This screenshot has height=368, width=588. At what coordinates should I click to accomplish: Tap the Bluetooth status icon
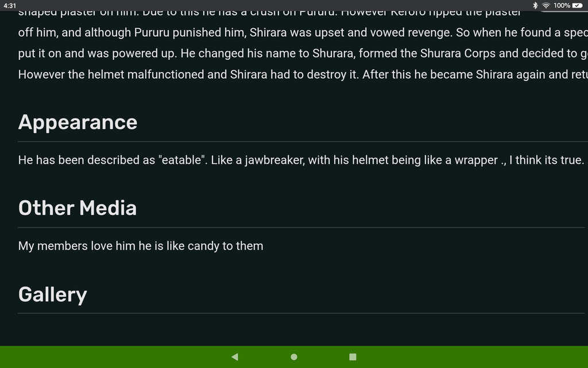click(535, 5)
